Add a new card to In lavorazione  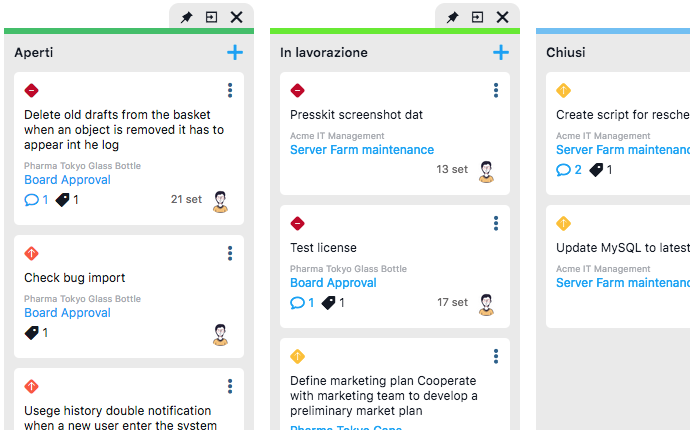coord(501,53)
